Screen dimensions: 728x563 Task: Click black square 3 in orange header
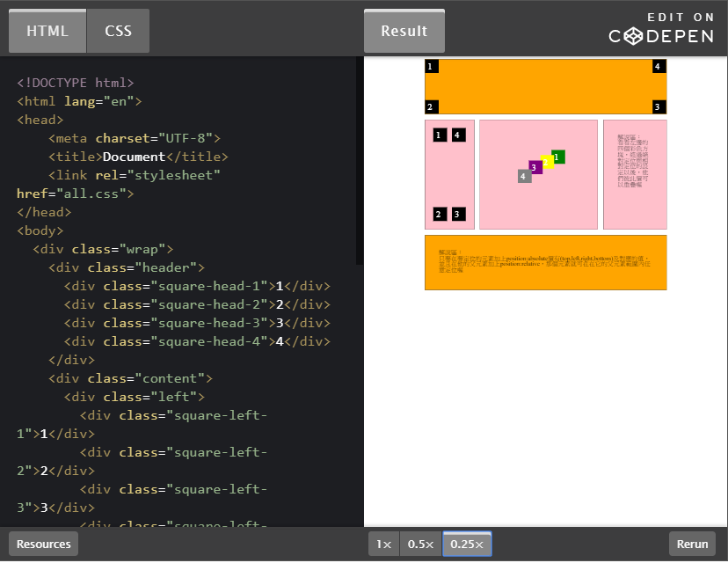pos(659,106)
